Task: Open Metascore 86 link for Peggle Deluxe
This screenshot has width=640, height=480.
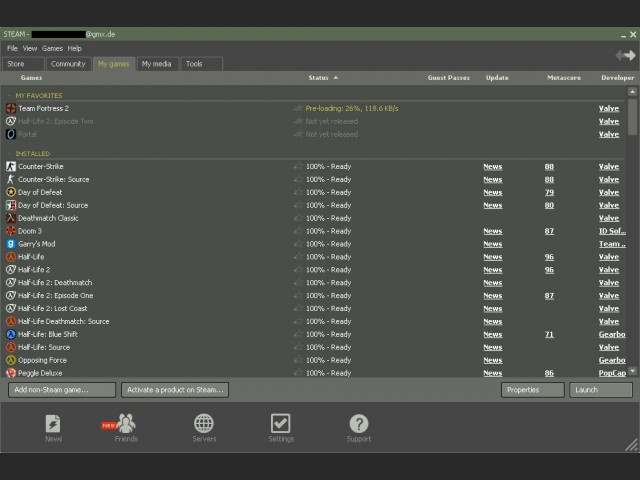Action: click(549, 373)
